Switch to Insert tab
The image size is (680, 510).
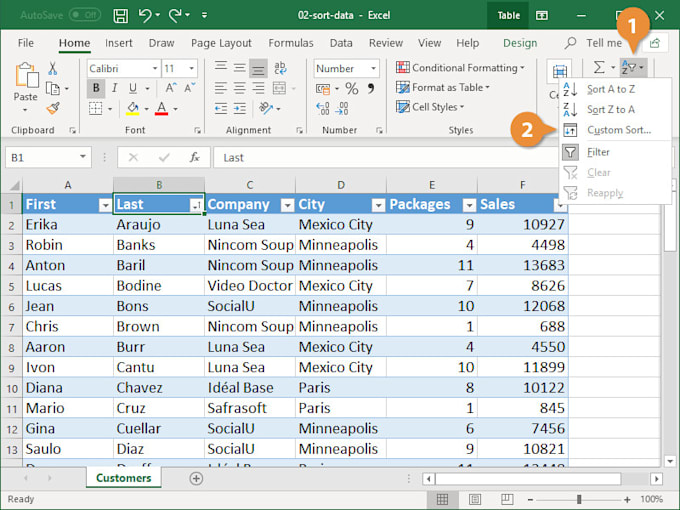coord(118,43)
